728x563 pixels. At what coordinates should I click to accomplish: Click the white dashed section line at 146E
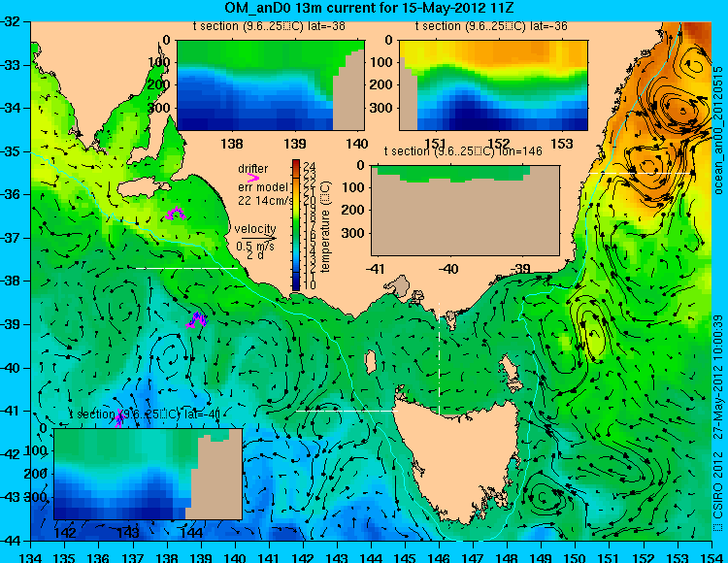tap(439, 357)
